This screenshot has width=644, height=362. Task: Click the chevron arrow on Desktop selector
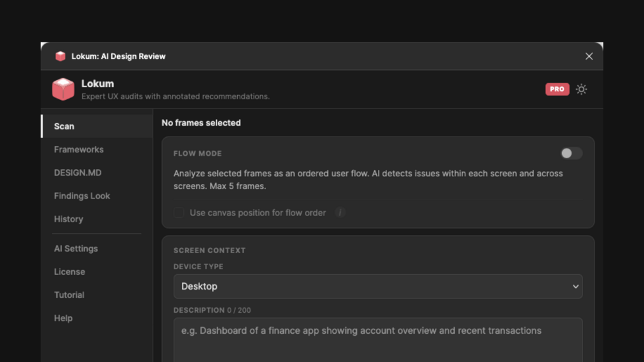coord(575,286)
